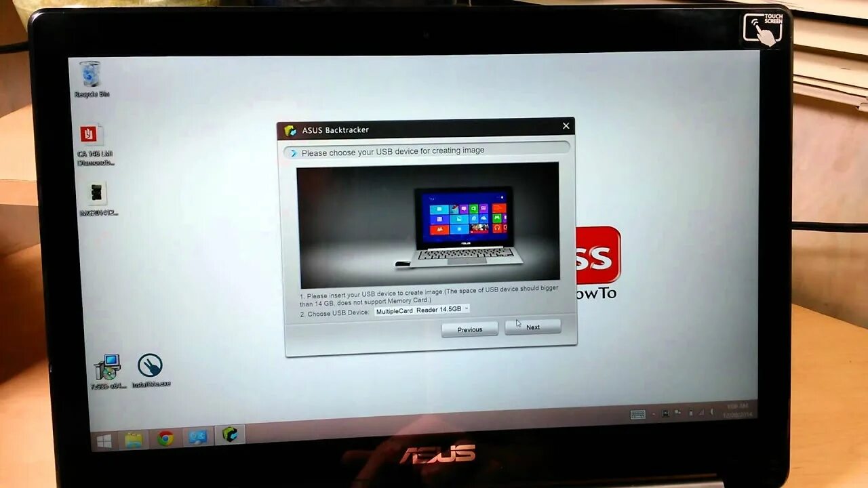
Task: Click the Next button
Action: pyautogui.click(x=533, y=327)
